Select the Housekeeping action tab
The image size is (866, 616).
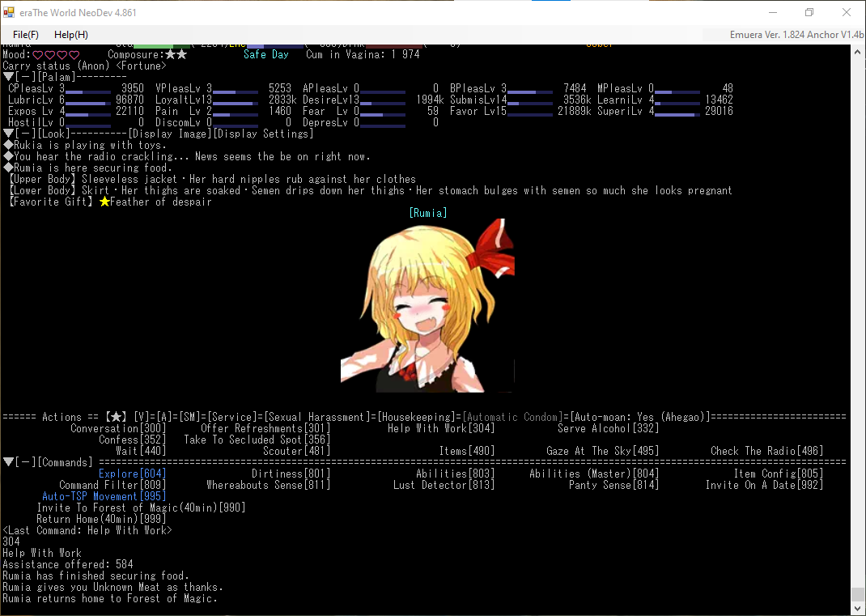pyautogui.click(x=419, y=417)
